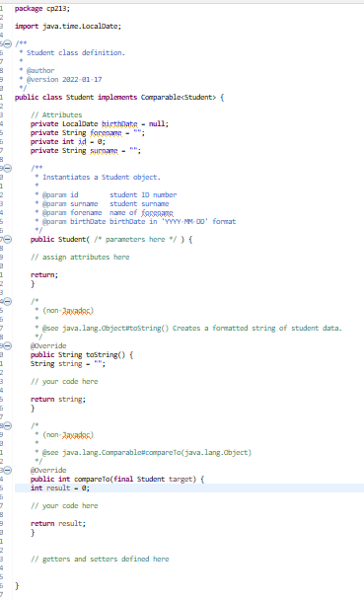Click '/* parameters here */' in the constructor

(x=135, y=240)
